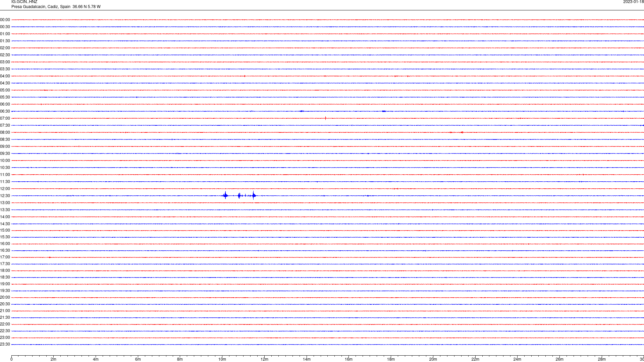The height and width of the screenshot is (362, 644).
Task: Click the station code IG.GCIN..HNZ title
Action: (24, 2)
